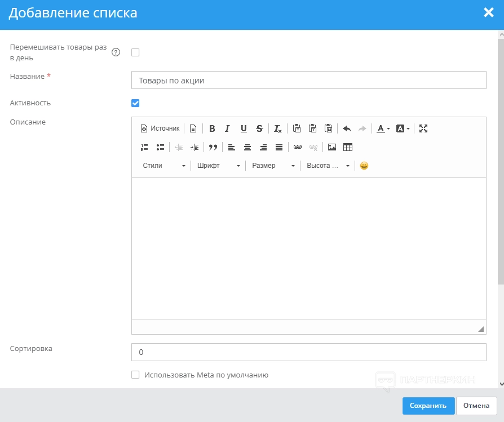Insert a numbered list

tap(144, 147)
